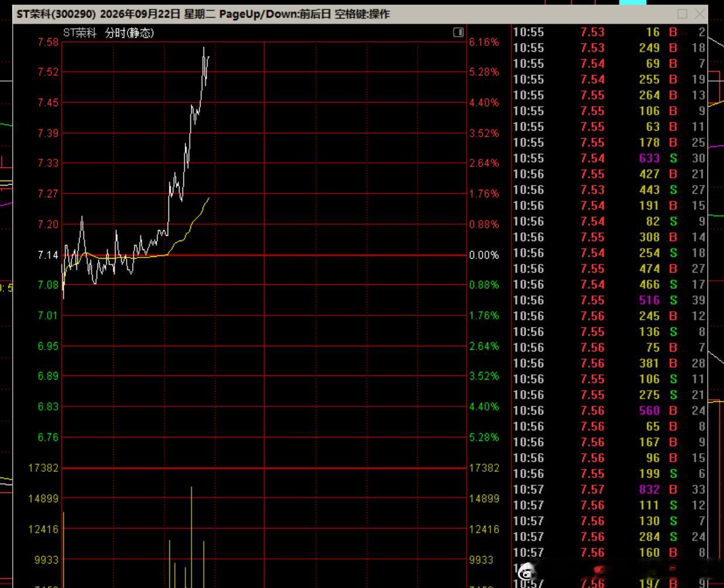This screenshot has height=588, width=724.
Task: Select the 0.00% baseline percentage label
Action: click(x=484, y=255)
